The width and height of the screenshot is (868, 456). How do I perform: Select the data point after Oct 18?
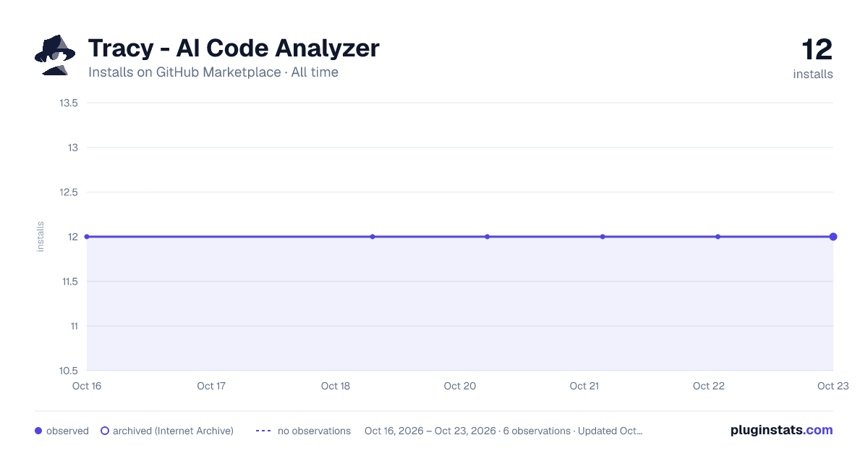point(373,237)
